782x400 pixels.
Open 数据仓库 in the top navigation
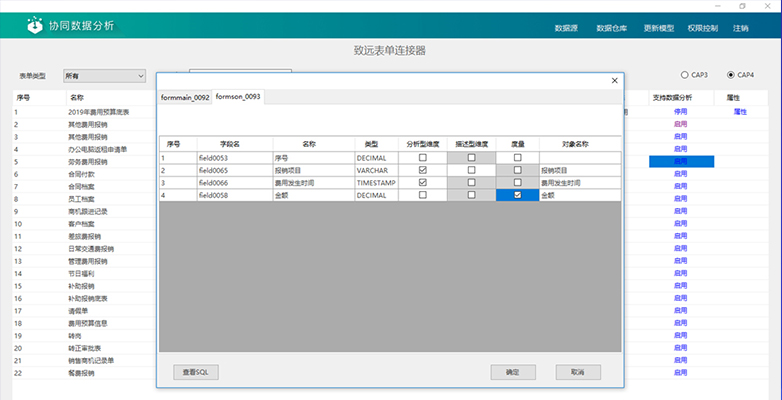(611, 28)
